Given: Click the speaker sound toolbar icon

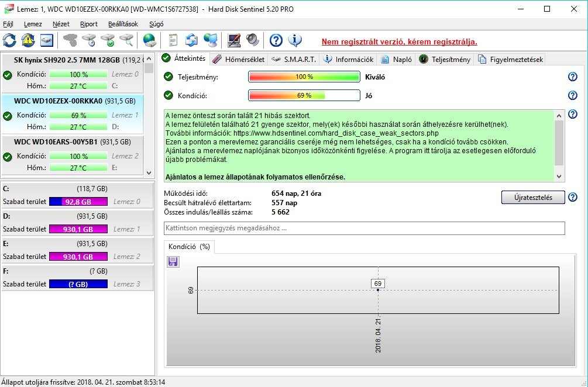Looking at the screenshot, I should 252,40.
